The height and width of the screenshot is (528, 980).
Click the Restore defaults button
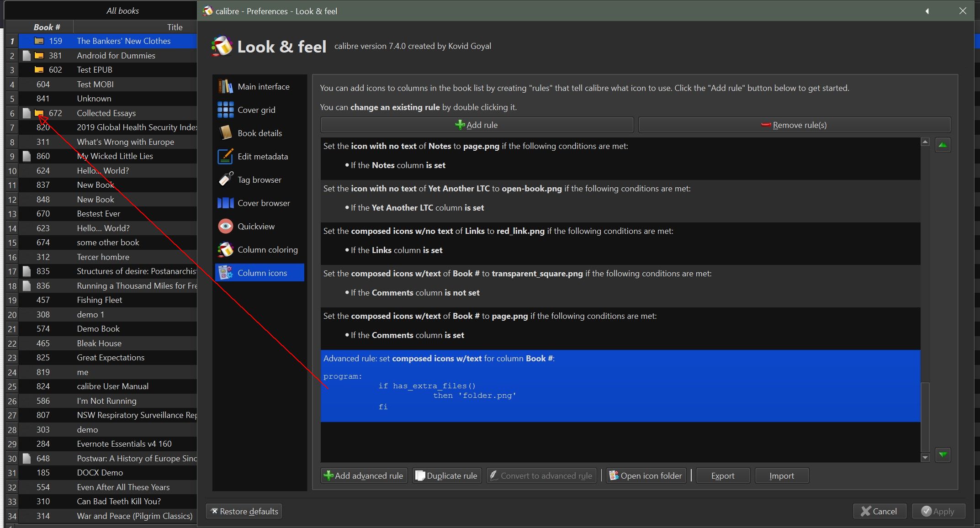244,511
